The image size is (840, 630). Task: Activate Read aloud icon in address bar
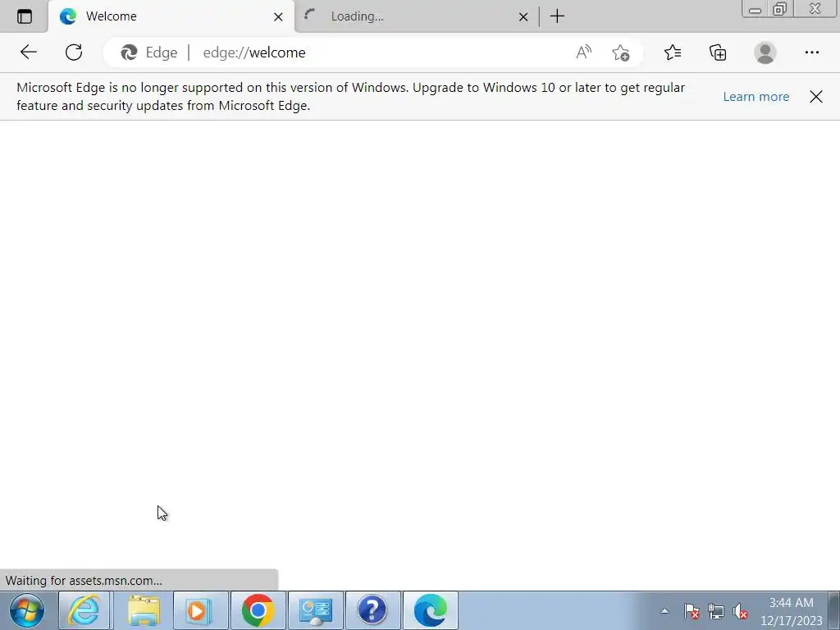(583, 52)
